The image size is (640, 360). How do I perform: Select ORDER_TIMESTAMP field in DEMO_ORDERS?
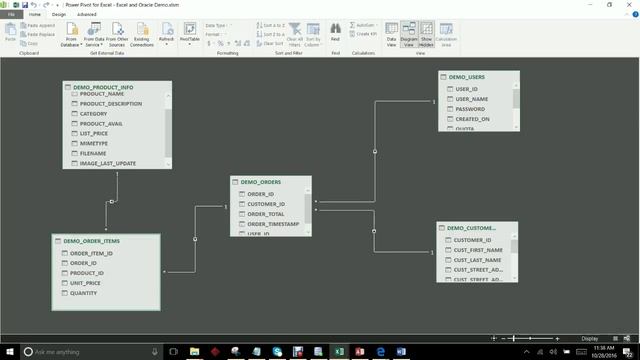(x=273, y=224)
